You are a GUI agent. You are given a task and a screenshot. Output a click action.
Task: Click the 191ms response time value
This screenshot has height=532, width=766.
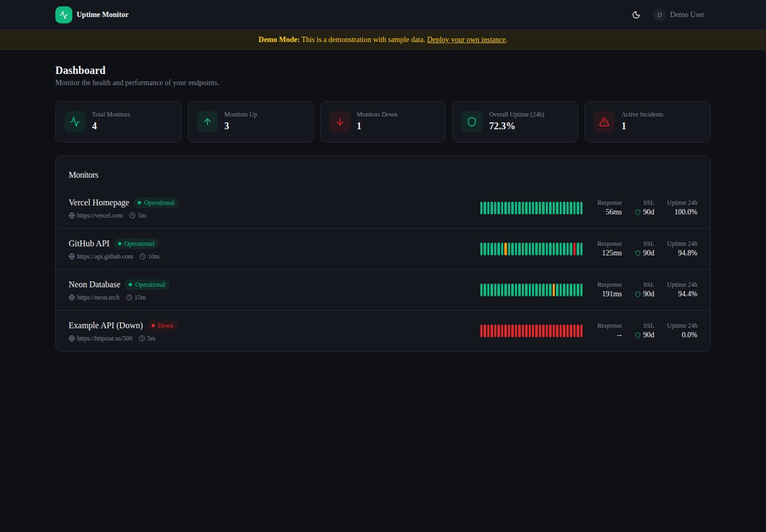[x=612, y=294]
